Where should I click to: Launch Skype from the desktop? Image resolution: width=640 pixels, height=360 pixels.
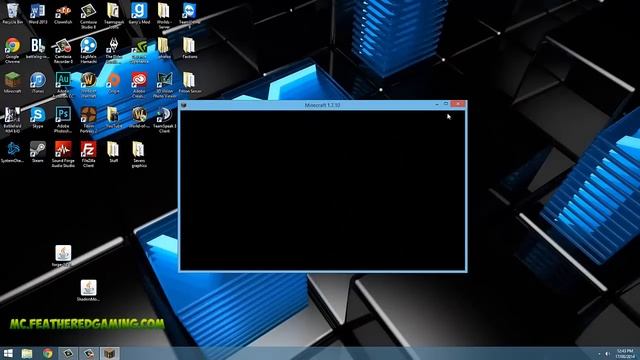pyautogui.click(x=38, y=118)
